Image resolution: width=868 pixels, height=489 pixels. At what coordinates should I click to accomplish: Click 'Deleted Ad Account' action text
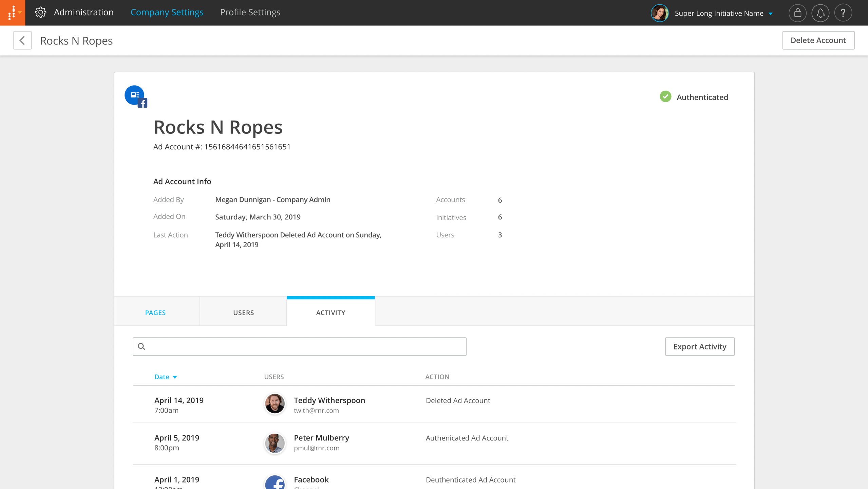(458, 400)
